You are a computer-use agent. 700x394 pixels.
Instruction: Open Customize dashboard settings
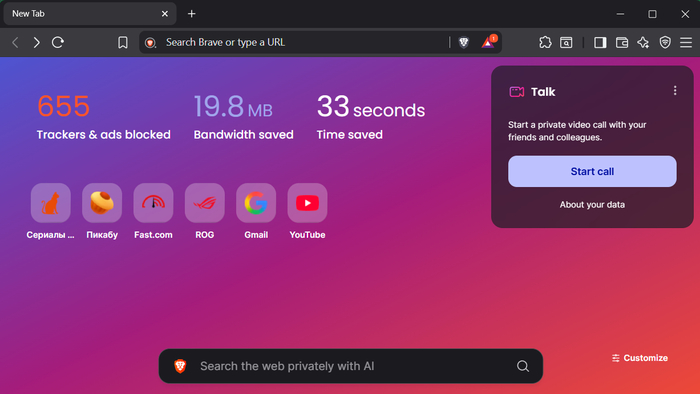[640, 358]
